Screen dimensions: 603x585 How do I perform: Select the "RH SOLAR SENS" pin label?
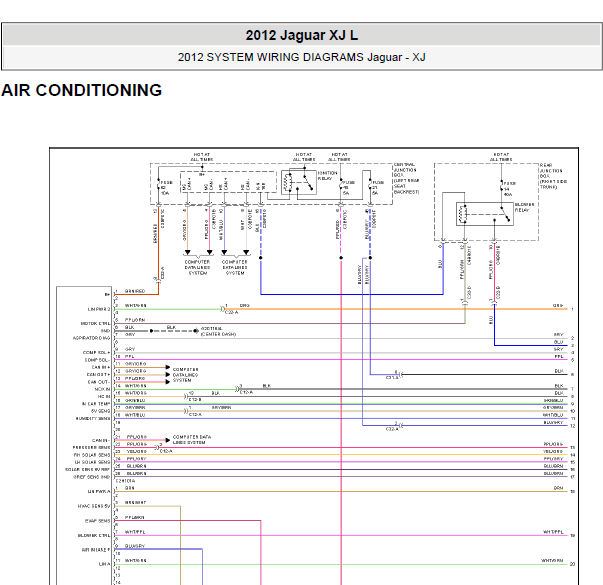(x=92, y=455)
